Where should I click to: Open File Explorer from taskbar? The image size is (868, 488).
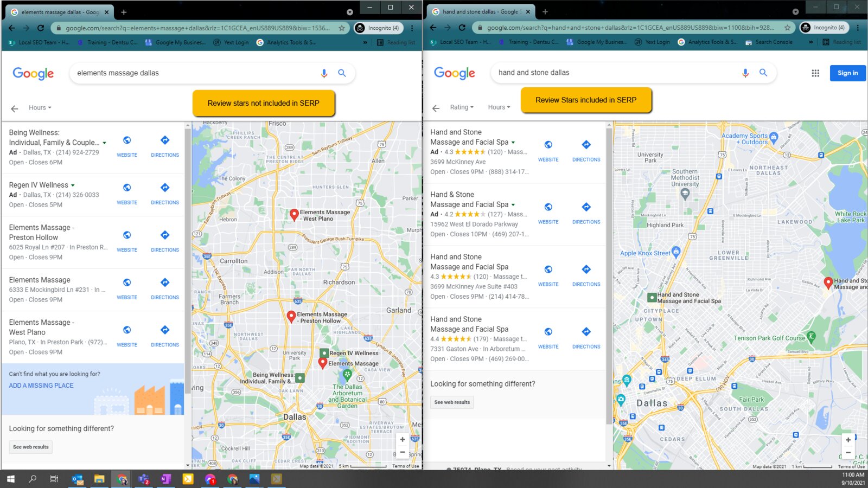99,479
